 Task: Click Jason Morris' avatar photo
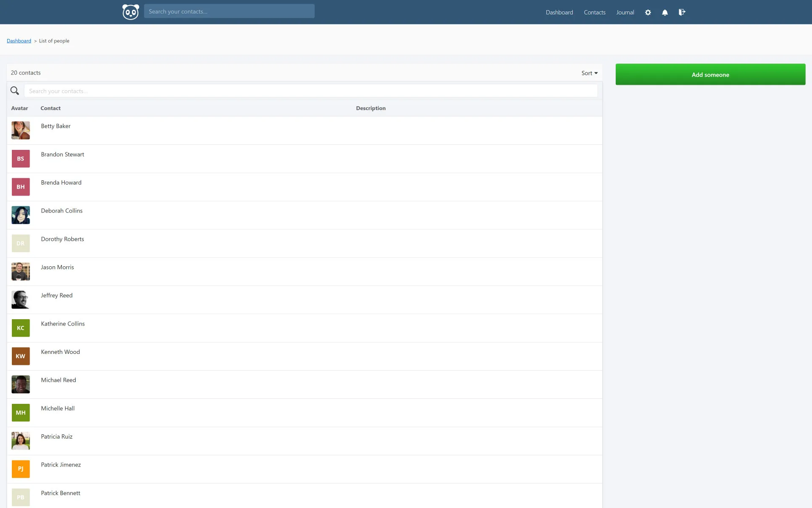coord(21,271)
